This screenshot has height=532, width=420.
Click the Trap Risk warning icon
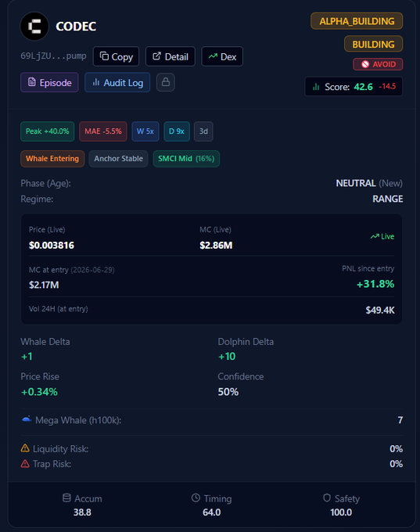(25, 463)
